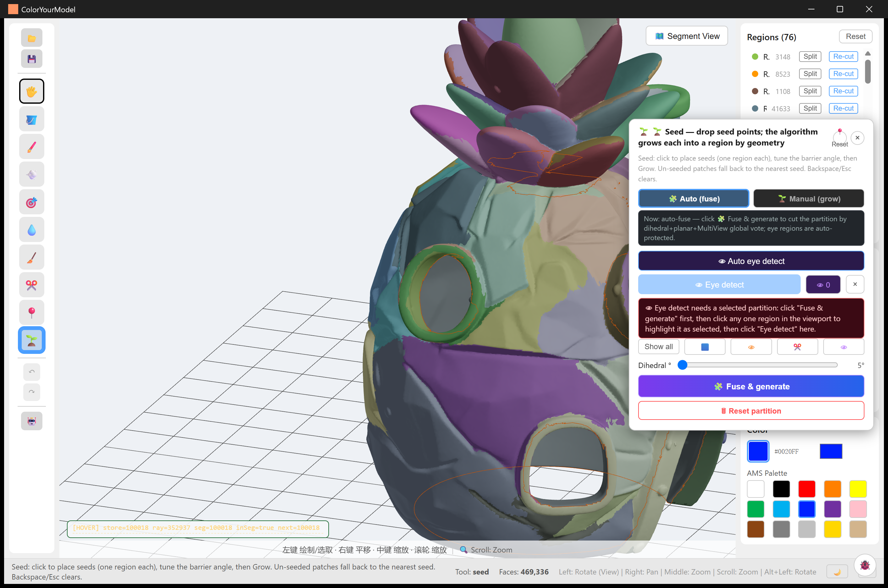Switch to Auto (fuse) mode
The width and height of the screenshot is (888, 588).
pyautogui.click(x=693, y=199)
